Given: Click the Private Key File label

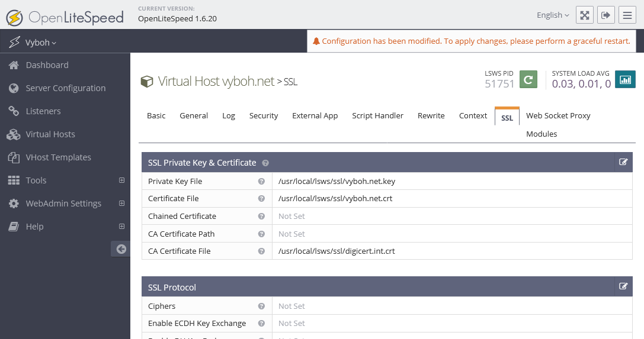Looking at the screenshot, I should click(x=175, y=181).
